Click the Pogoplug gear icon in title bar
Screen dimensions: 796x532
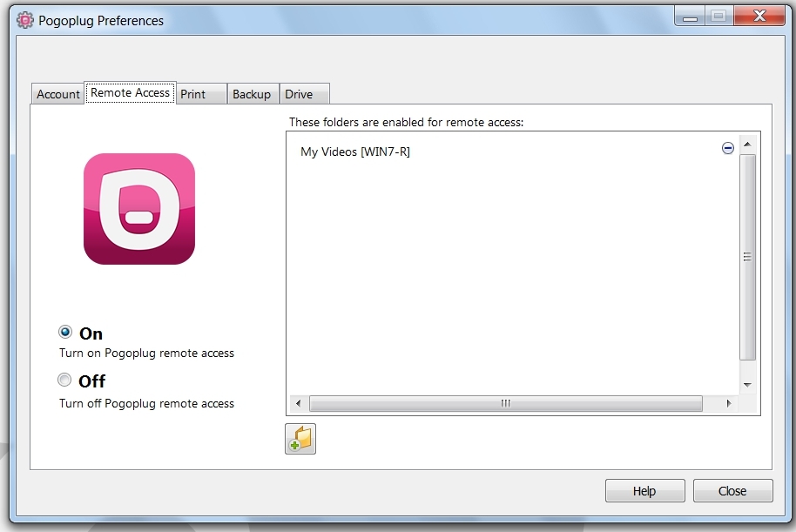[x=24, y=20]
